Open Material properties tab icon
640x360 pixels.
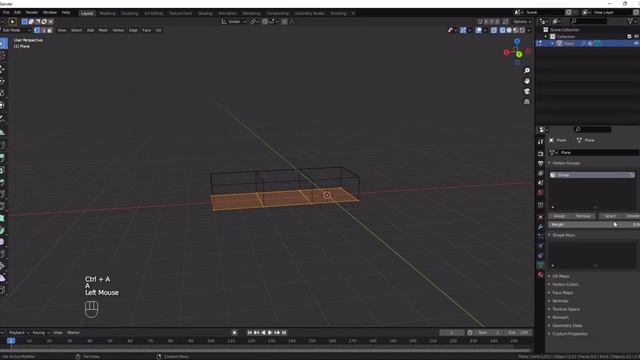[x=540, y=275]
